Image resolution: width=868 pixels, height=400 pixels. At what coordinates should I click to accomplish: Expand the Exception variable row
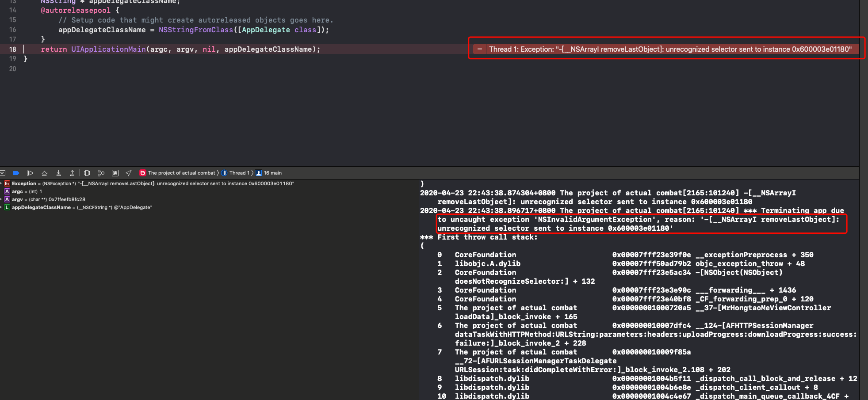click(1, 183)
